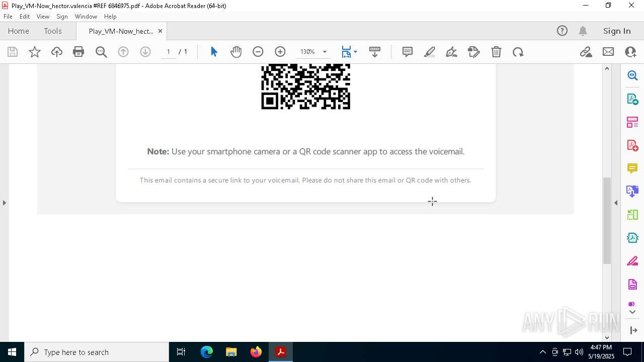Open the purple Protect document icon

pyautogui.click(x=632, y=285)
